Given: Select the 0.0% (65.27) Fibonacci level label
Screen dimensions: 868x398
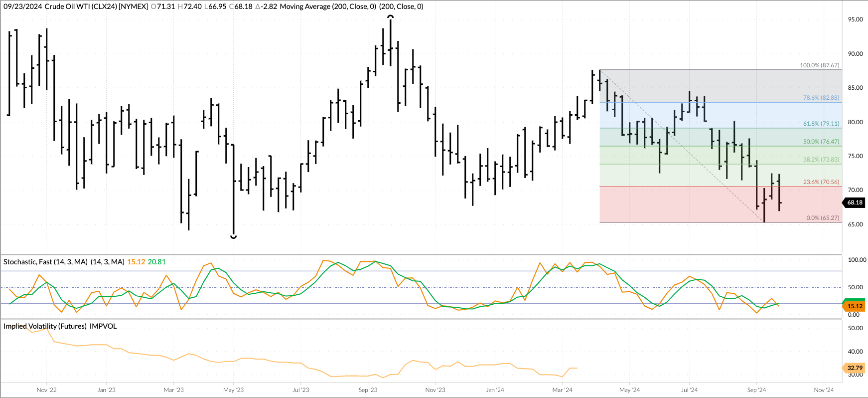Looking at the screenshot, I should [822, 218].
